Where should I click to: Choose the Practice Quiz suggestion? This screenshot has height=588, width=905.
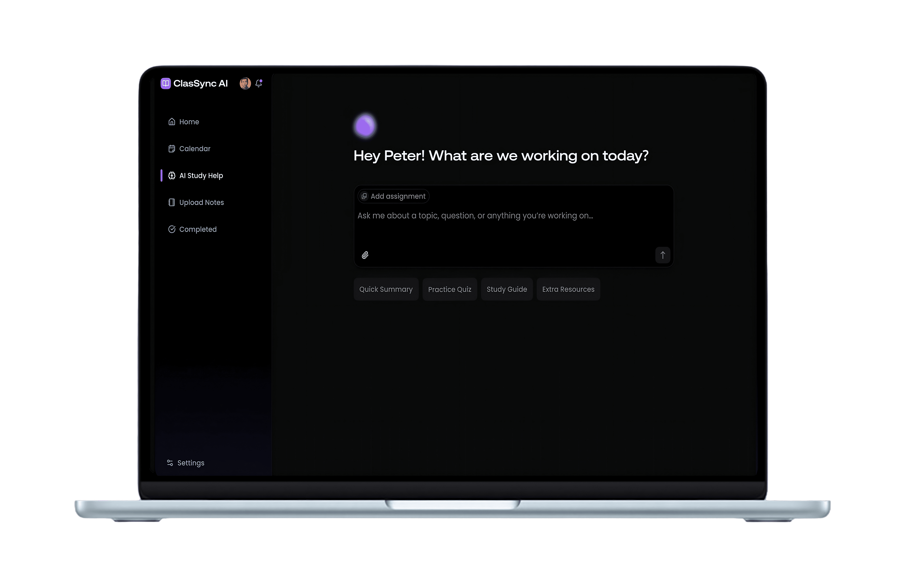450,290
